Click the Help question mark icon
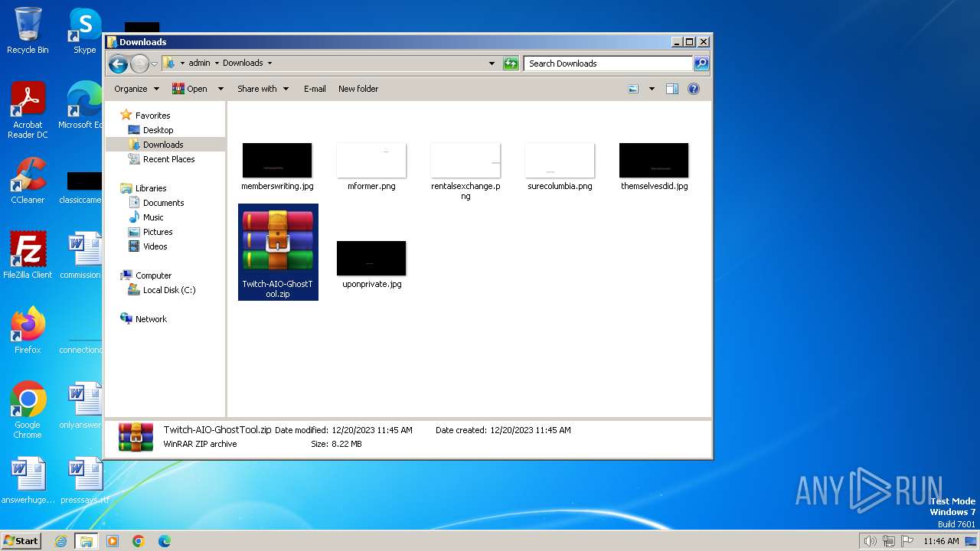This screenshot has width=980, height=551. 694,89
